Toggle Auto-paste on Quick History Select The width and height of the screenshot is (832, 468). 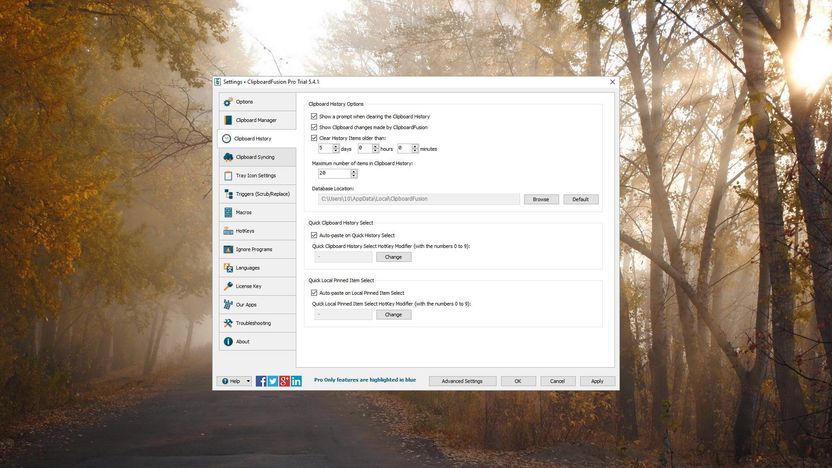tap(314, 235)
